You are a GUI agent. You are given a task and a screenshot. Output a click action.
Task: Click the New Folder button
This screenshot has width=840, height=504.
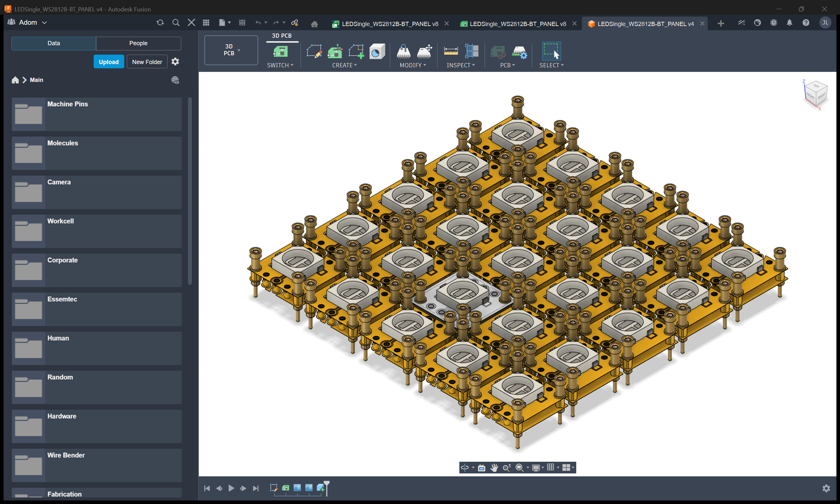[x=147, y=62]
